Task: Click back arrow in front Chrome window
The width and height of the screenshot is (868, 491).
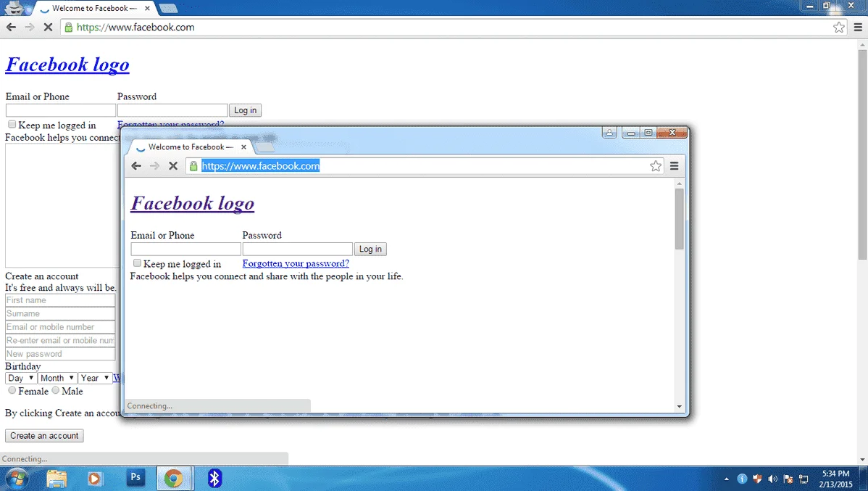Action: [x=136, y=165]
